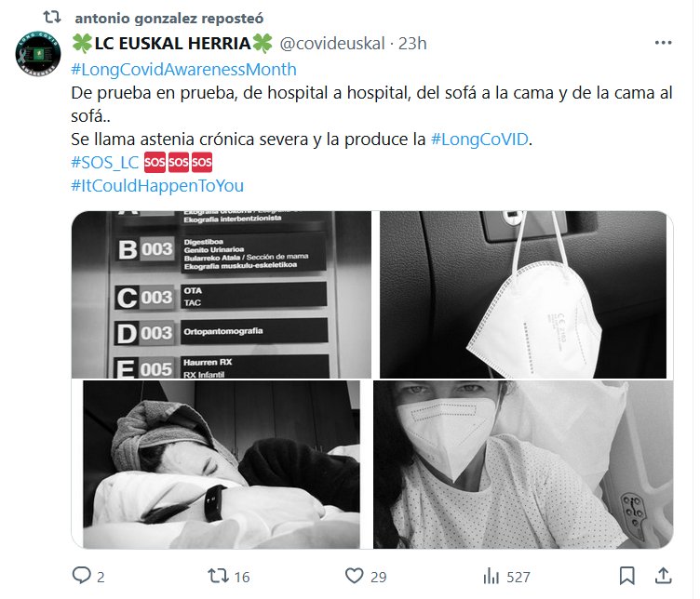This screenshot has width=700, height=599.
Task: Open the hospital directory sign photo
Action: pyautogui.click(x=222, y=294)
